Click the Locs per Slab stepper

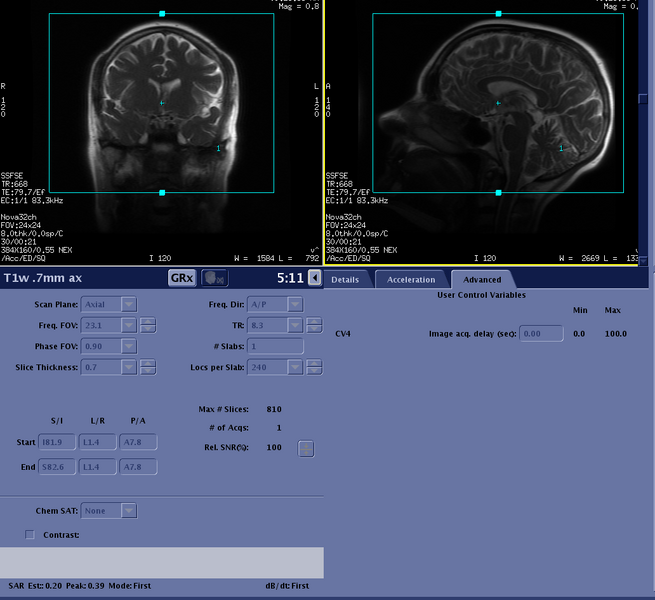click(314, 367)
